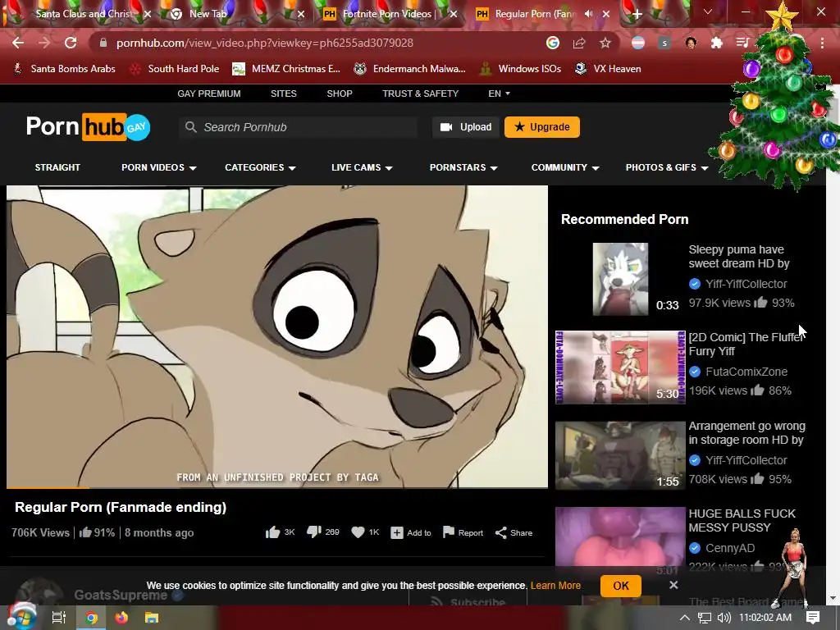Open Task View on the taskbar
The height and width of the screenshot is (630, 840).
click(58, 618)
